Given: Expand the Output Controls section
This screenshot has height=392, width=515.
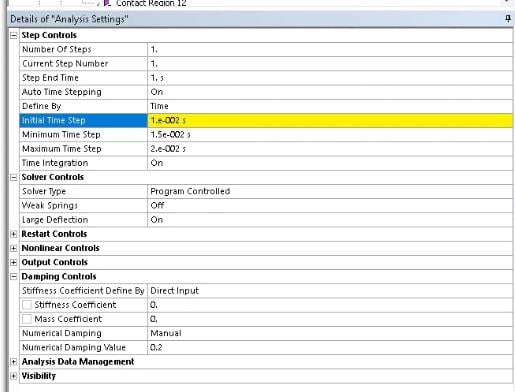Looking at the screenshot, I should point(13,263).
